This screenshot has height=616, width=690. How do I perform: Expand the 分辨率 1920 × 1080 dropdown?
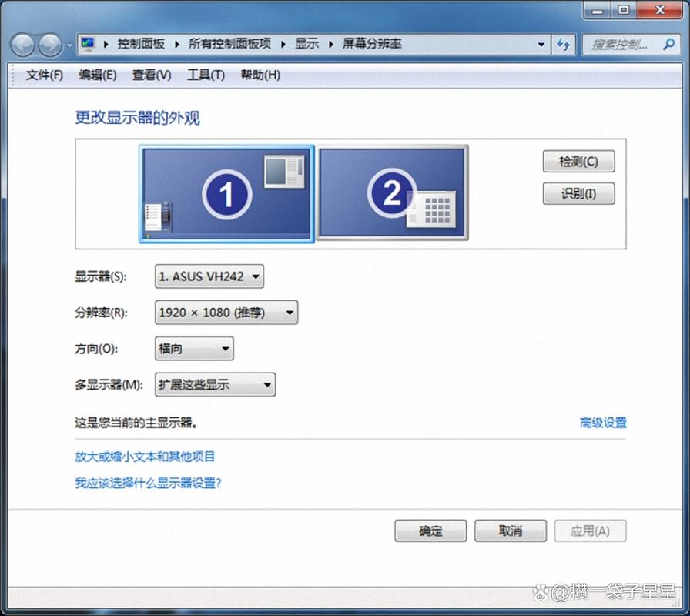(226, 312)
